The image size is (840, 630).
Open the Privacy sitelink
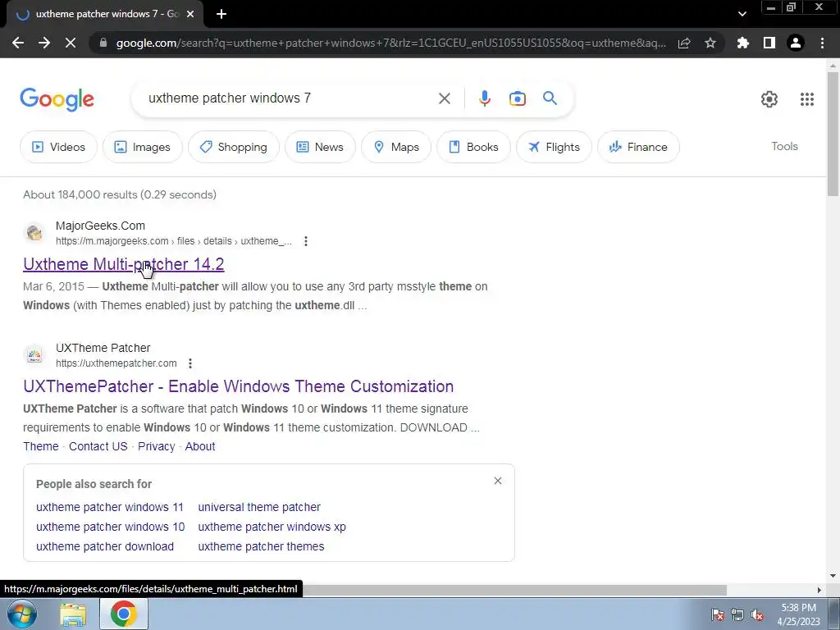157,446
